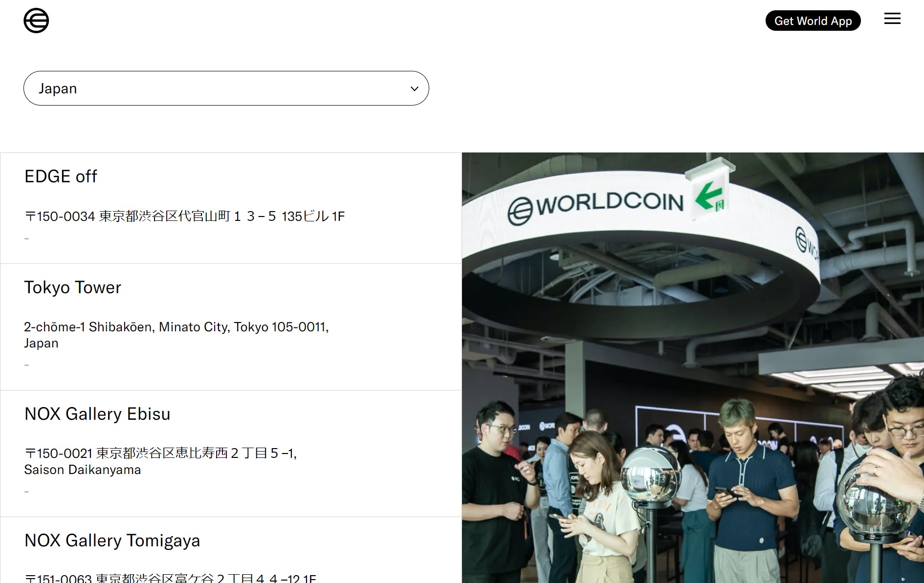Open the menu using the three-line icon
Screen dimensions: 924x583
[x=892, y=19]
